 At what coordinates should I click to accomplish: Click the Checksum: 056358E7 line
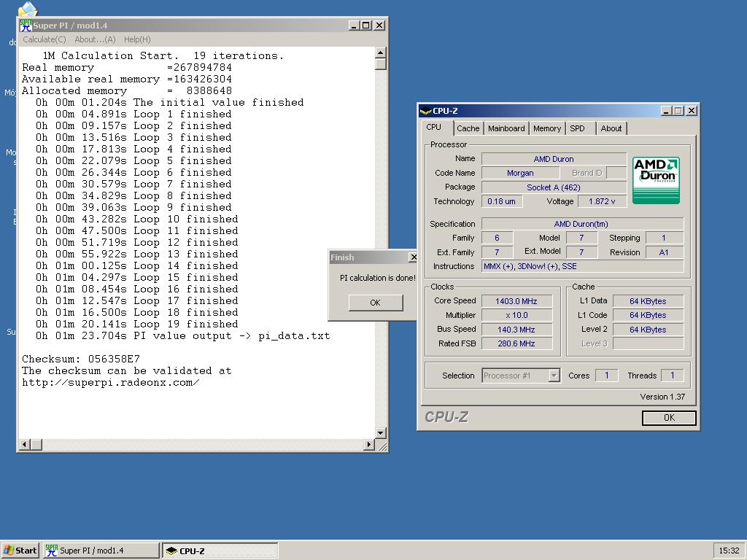(x=81, y=359)
